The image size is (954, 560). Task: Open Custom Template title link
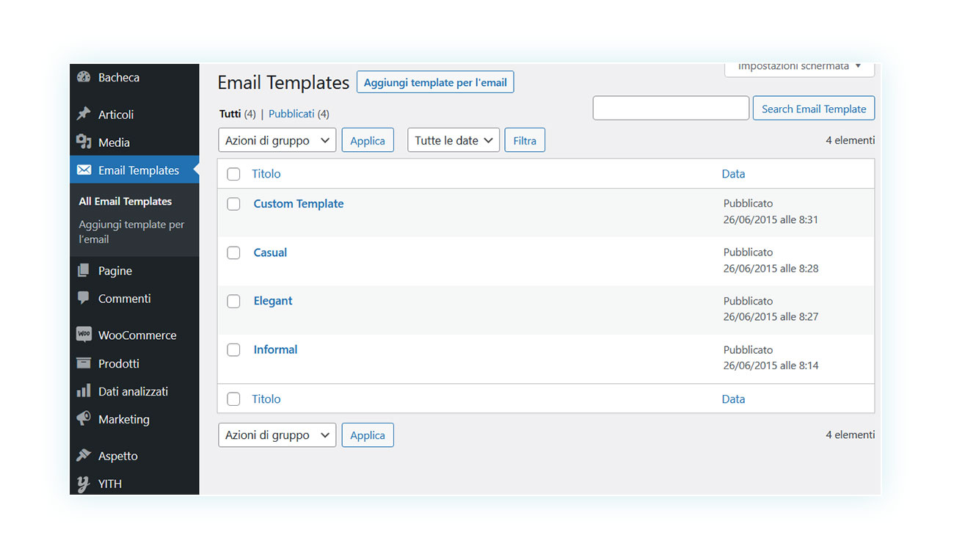click(299, 203)
